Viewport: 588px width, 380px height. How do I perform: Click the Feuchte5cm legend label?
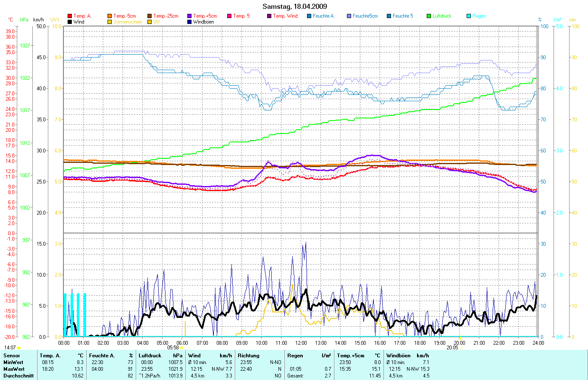(x=365, y=16)
